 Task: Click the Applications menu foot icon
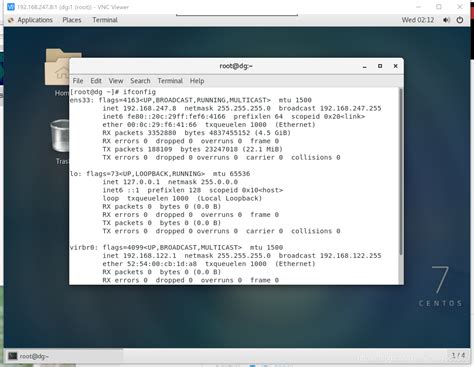click(x=11, y=20)
